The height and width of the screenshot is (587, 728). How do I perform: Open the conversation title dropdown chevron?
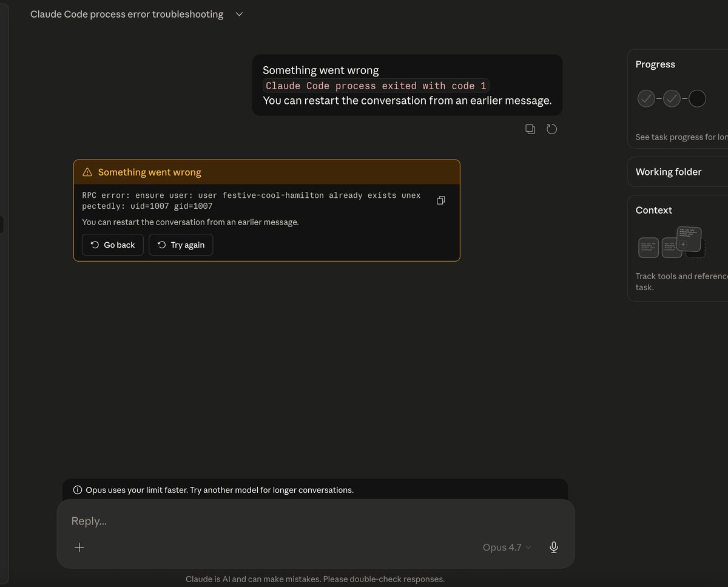pos(239,15)
